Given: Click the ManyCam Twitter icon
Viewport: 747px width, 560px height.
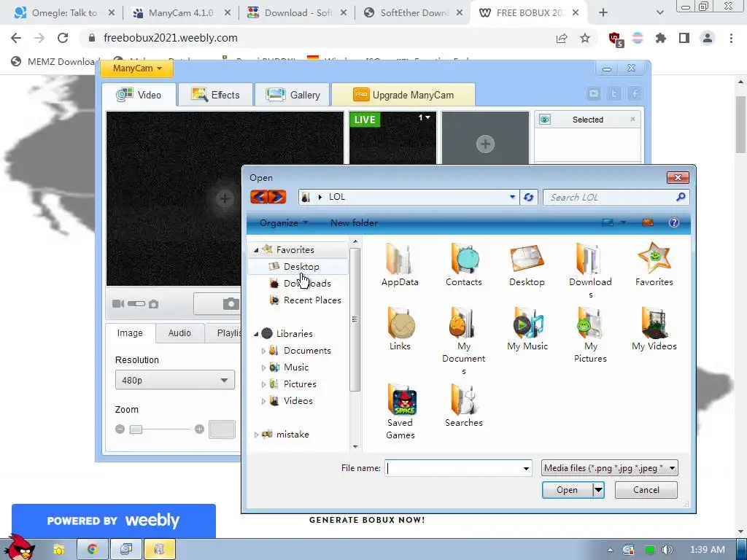Looking at the screenshot, I should [x=614, y=94].
